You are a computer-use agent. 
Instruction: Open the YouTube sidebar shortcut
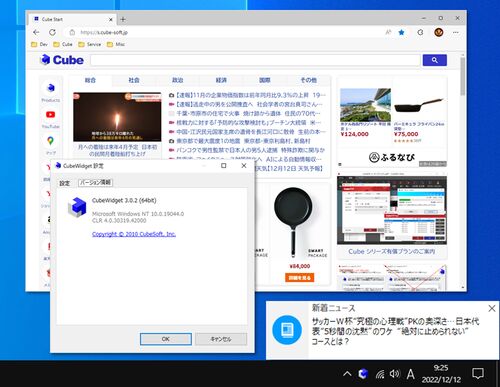(50, 115)
